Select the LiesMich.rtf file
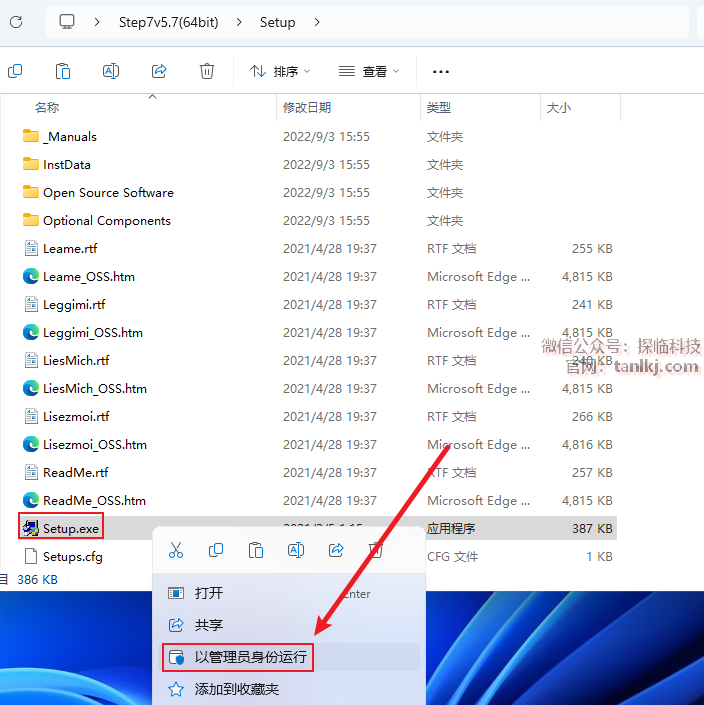 [x=66, y=360]
